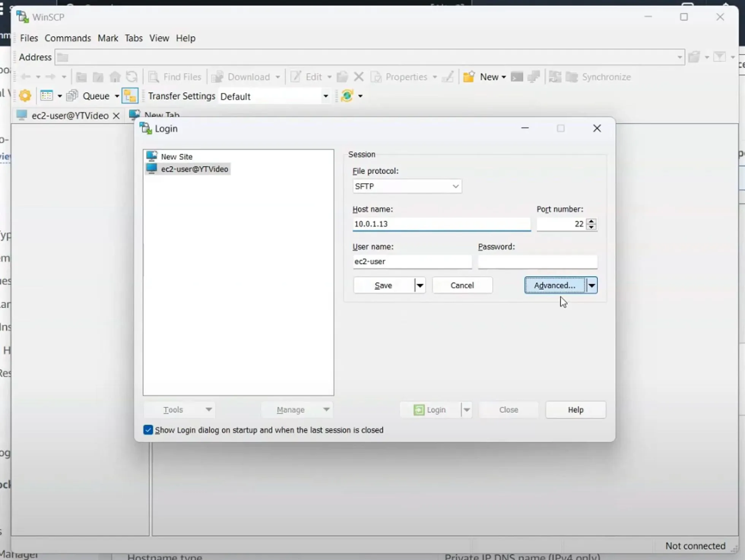Click the Synchronize browsing icon
The width and height of the screenshot is (745, 560).
pos(555,77)
